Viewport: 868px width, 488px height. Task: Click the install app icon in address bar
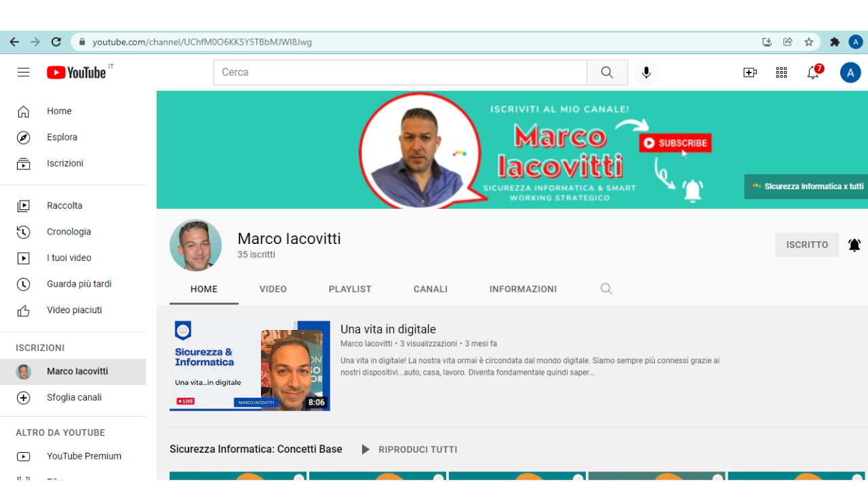767,42
